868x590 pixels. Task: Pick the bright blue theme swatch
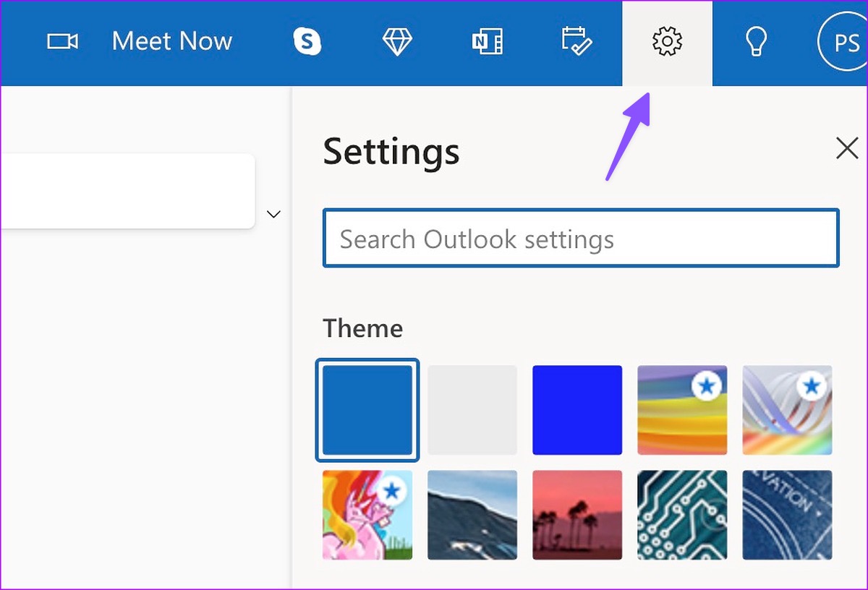pyautogui.click(x=577, y=410)
